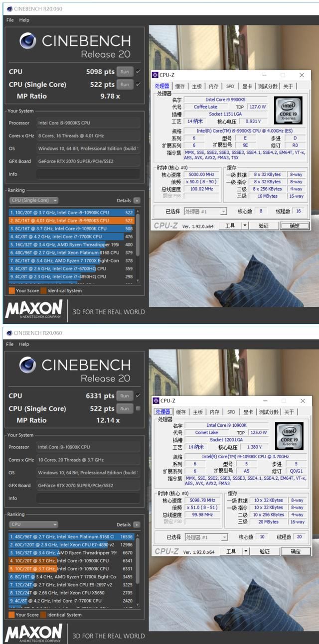Viewport: 319px width, 644px height.
Task: Click the Info field under i9-9900KS system details
Action: point(88,174)
